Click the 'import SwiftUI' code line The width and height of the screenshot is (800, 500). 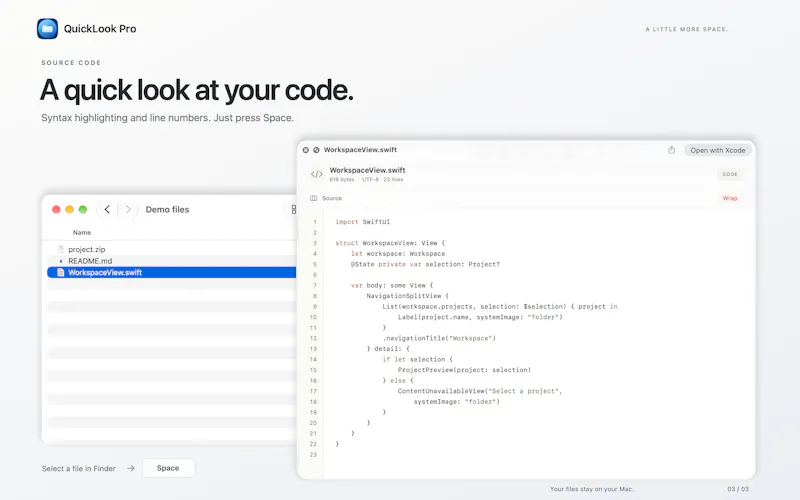pos(363,222)
